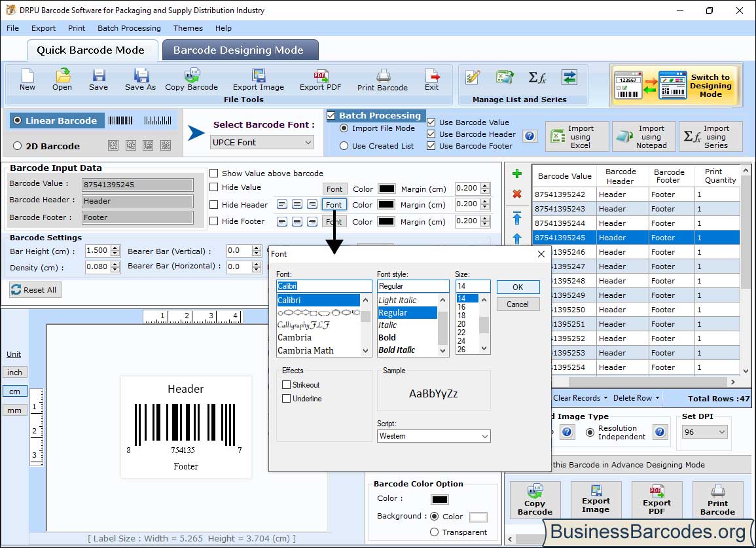This screenshot has height=548, width=756.
Task: Click Copy Barcode at bottom right panel
Action: 535,500
